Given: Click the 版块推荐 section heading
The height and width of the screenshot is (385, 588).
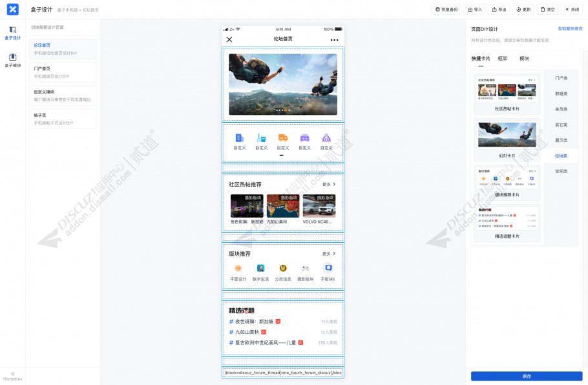Looking at the screenshot, I should click(240, 254).
